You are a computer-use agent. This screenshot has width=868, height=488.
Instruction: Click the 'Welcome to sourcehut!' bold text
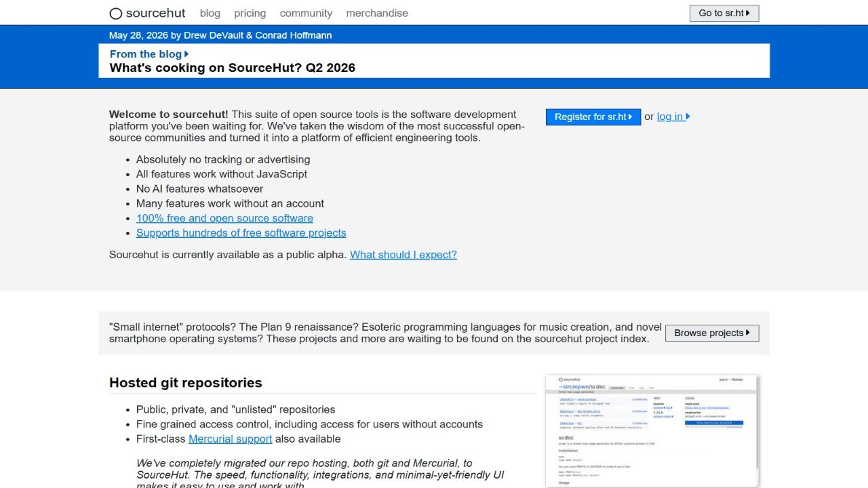[x=169, y=115]
